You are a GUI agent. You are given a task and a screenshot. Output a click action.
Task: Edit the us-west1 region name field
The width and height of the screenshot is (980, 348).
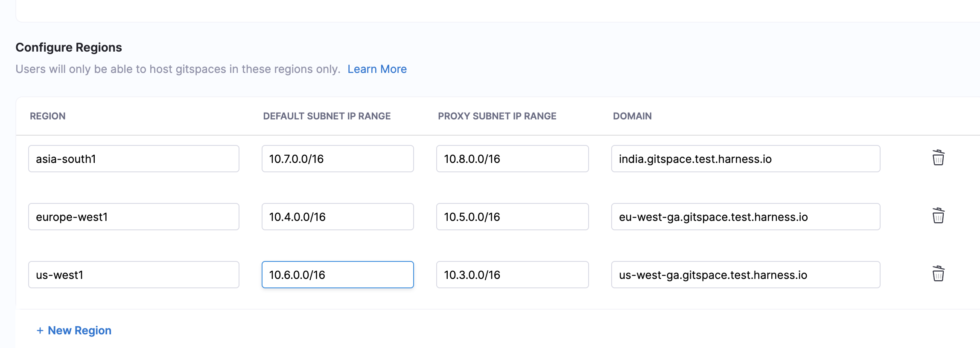tap(134, 275)
